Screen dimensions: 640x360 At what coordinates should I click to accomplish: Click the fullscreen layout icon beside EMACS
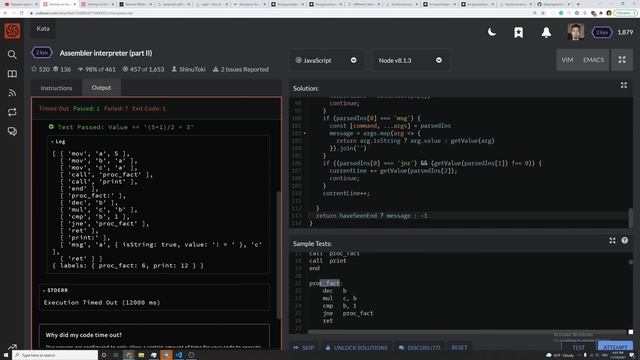(x=622, y=60)
